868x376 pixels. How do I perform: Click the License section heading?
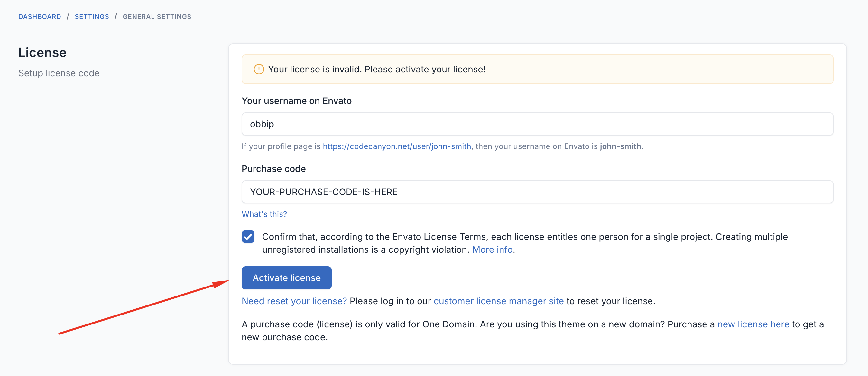click(x=42, y=52)
